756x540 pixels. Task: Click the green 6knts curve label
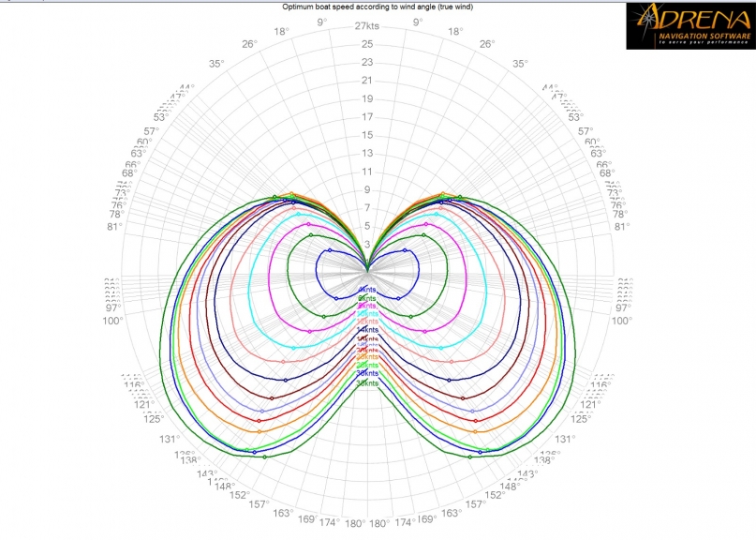pos(367,298)
